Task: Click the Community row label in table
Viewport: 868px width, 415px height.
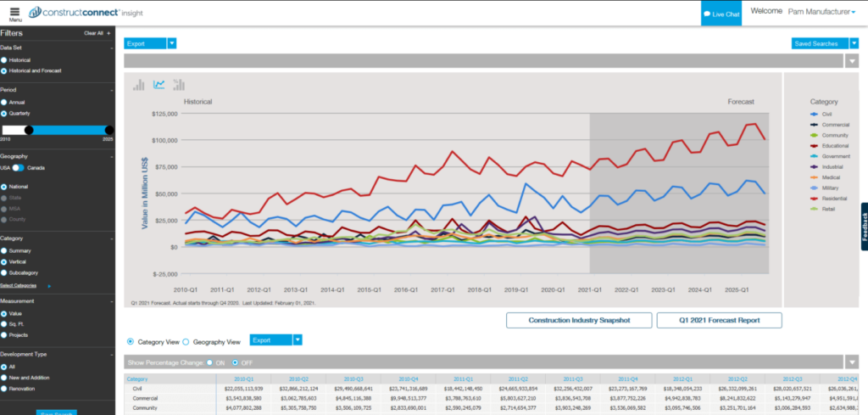Action: (145, 408)
